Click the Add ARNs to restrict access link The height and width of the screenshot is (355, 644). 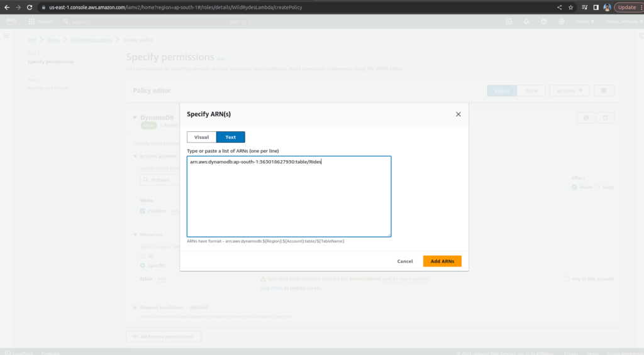(x=271, y=288)
